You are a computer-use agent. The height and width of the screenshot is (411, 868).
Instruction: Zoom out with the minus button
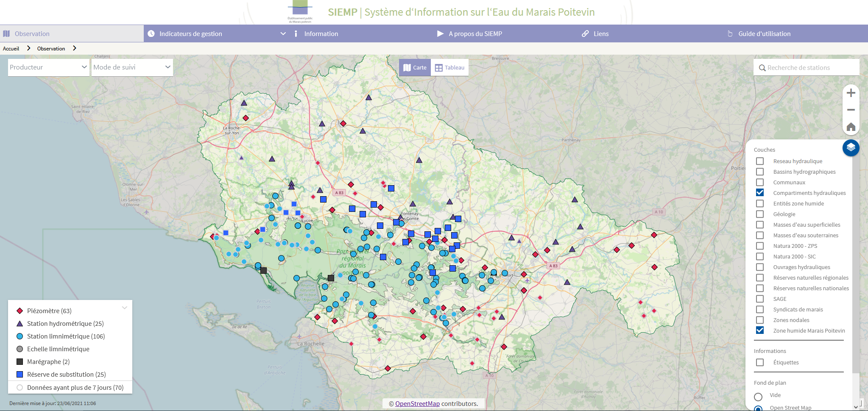pyautogui.click(x=851, y=110)
